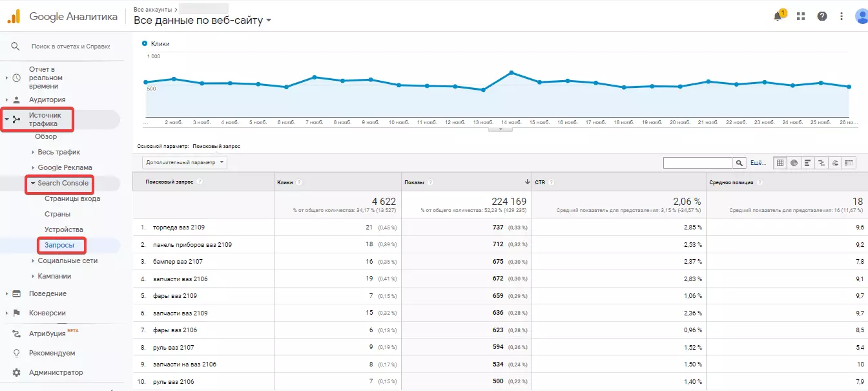868x391 pixels.
Task: Open Все данные по веб-сайту view dropdown
Action: coord(202,20)
